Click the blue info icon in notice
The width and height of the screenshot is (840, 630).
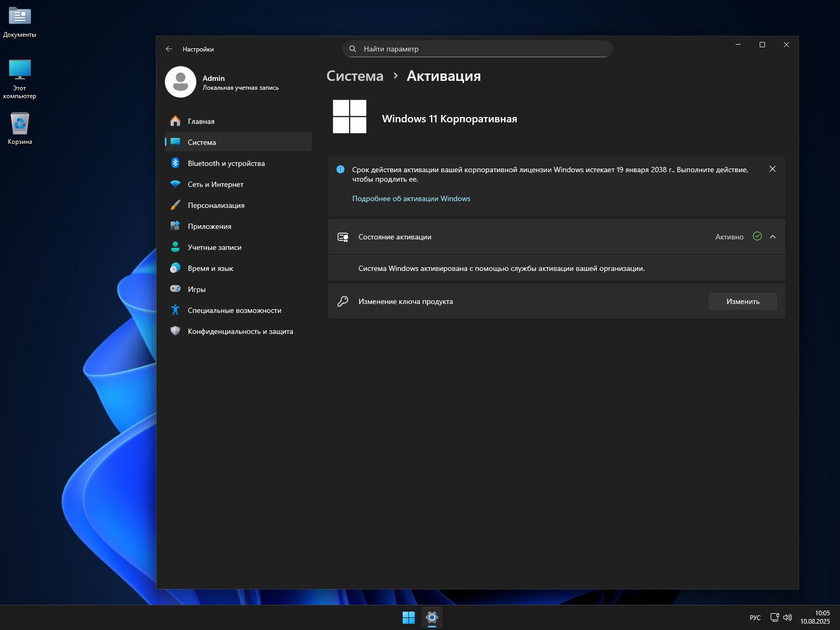coord(340,170)
